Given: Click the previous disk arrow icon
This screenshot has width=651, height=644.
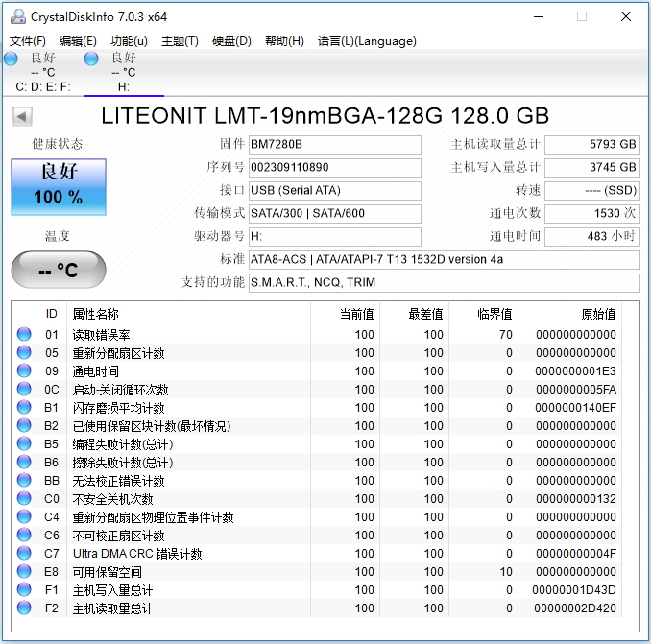Looking at the screenshot, I should point(22,116).
